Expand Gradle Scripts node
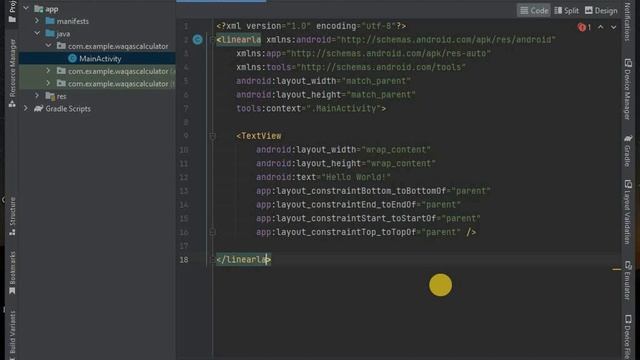 pyautogui.click(x=26, y=108)
